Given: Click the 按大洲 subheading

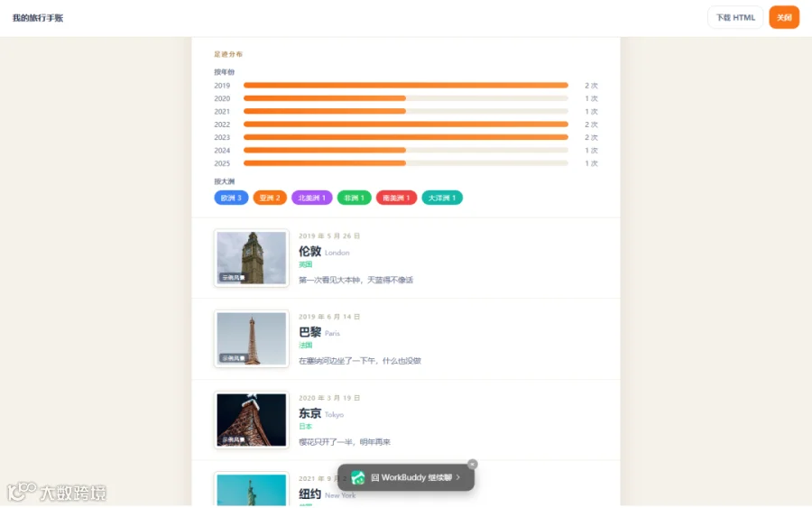Looking at the screenshot, I should [225, 181].
